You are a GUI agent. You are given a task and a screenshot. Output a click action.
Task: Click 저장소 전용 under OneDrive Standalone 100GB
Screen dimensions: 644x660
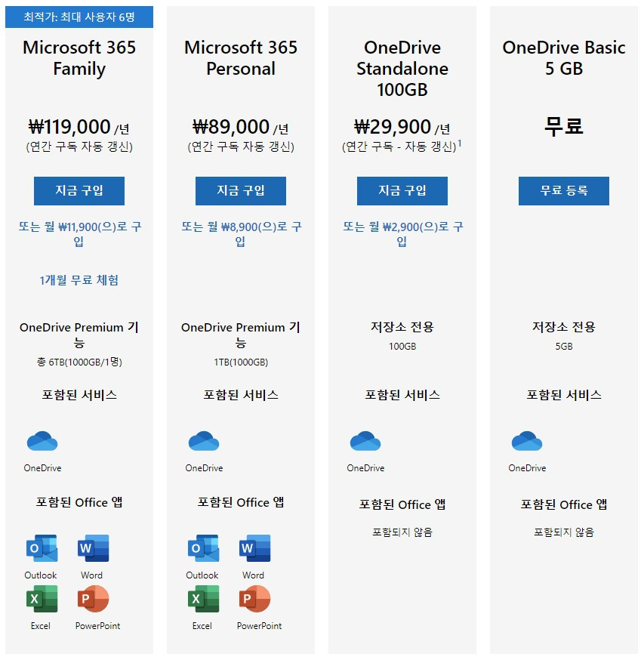coord(402,327)
